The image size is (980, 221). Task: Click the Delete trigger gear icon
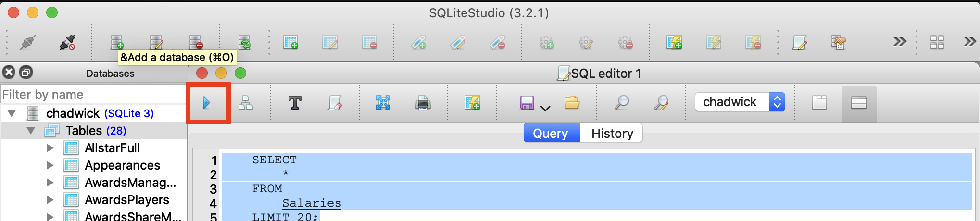(x=625, y=42)
